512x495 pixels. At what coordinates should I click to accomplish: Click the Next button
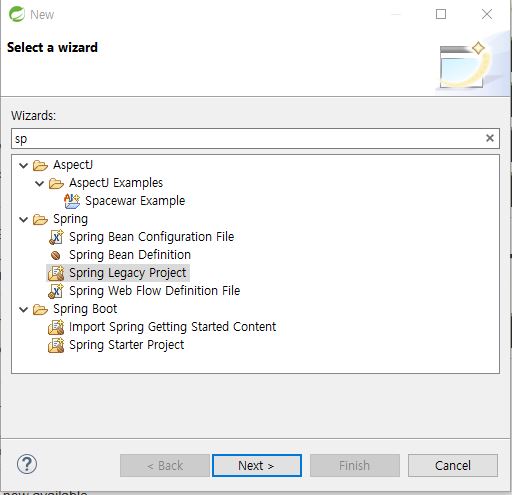click(257, 465)
